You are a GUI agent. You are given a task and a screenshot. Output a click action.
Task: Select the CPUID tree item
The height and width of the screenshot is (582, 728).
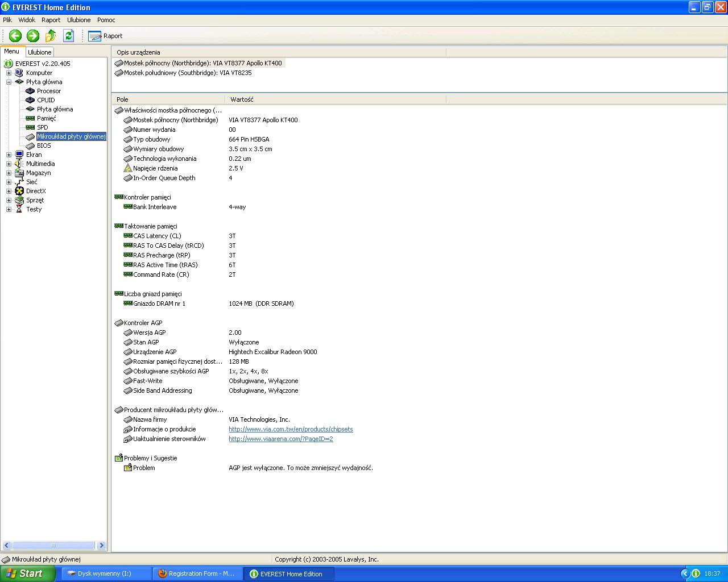(46, 100)
